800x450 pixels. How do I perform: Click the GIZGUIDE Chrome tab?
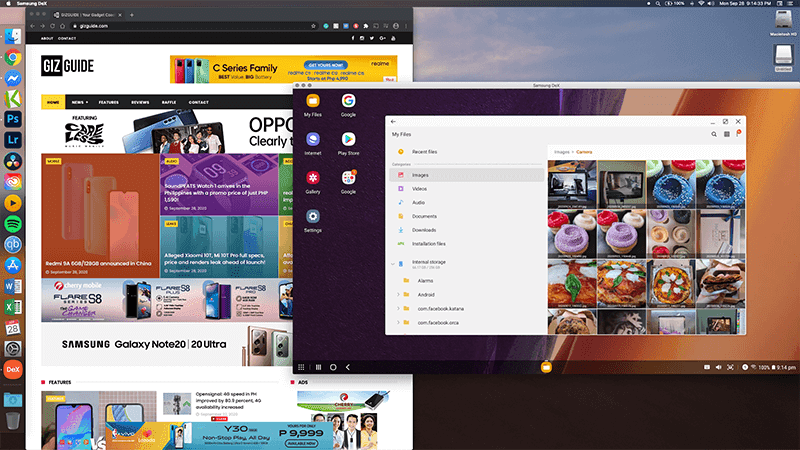(87, 15)
